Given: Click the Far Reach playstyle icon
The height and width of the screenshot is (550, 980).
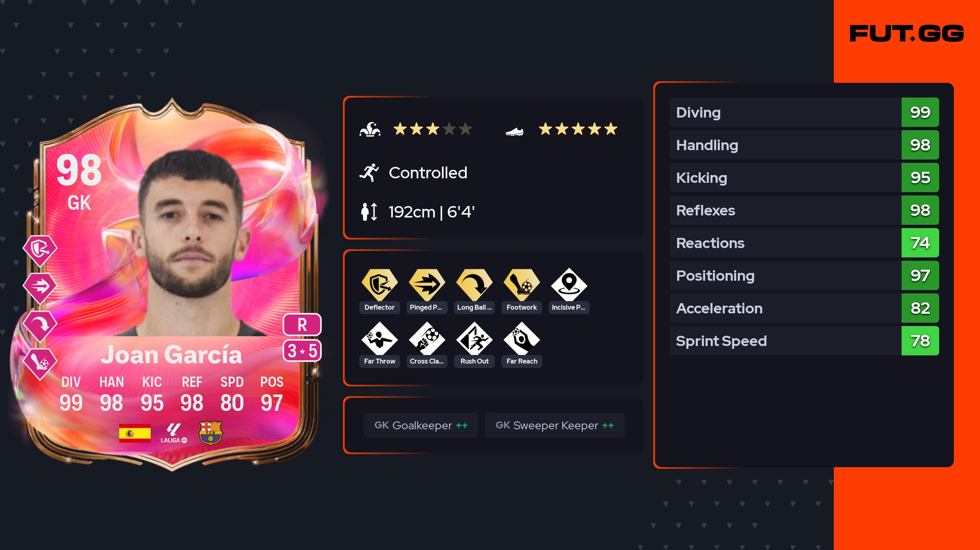Looking at the screenshot, I should [521, 338].
